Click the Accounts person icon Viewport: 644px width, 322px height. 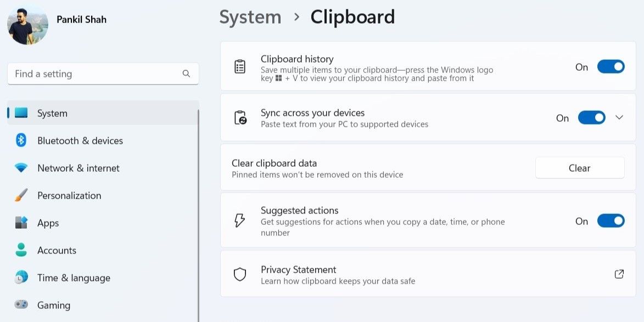21,250
